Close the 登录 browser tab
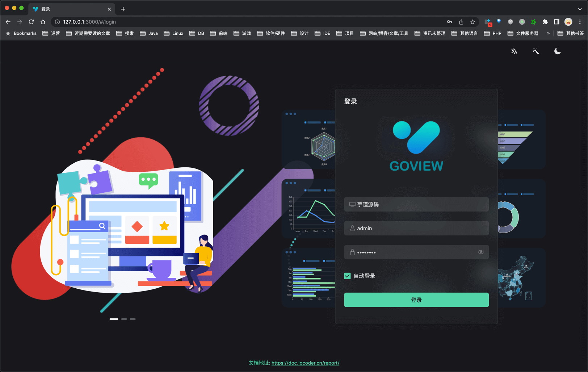This screenshot has width=588, height=372. [x=109, y=9]
